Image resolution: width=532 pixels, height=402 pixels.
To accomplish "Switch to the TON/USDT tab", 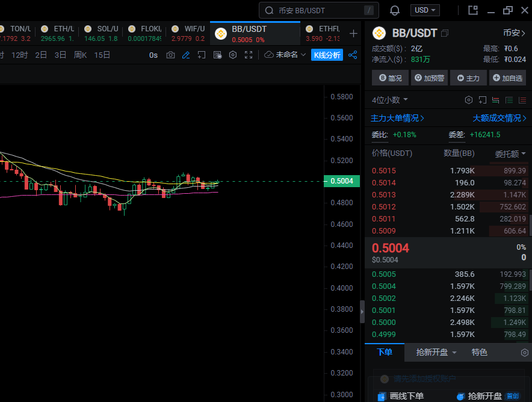I will pos(15,33).
